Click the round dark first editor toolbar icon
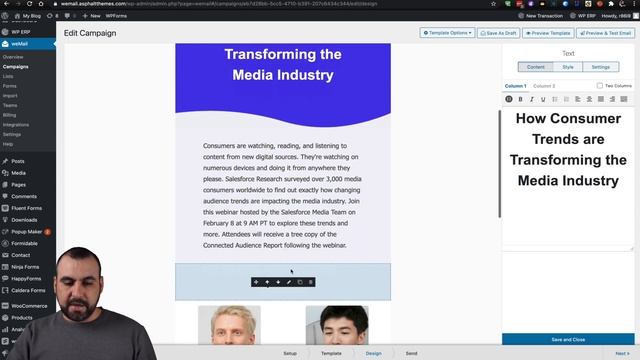The image size is (640, 360). [x=509, y=99]
